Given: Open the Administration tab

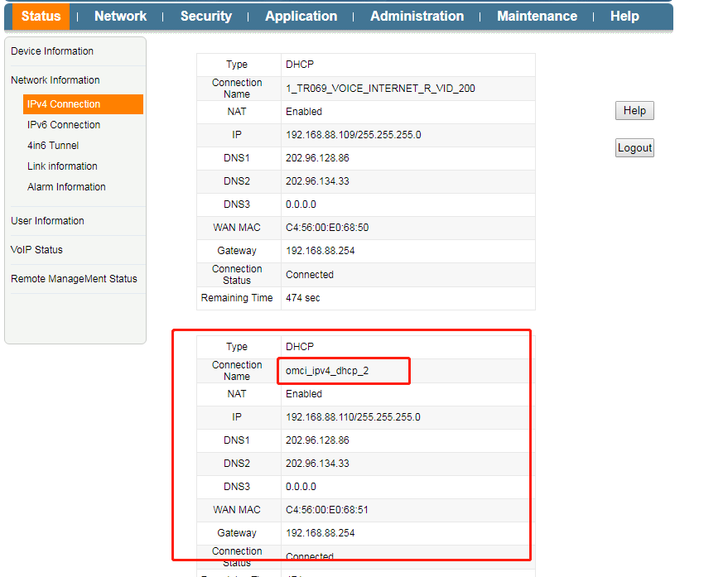Looking at the screenshot, I should [x=417, y=16].
